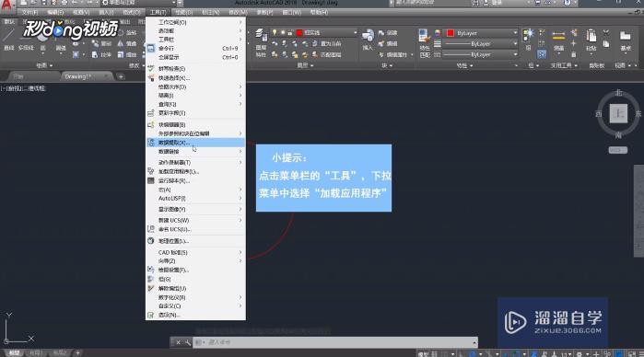Viewport: 644px width, 357px height.
Task: Toggle the layer on/off light bulb
Action: point(275,32)
